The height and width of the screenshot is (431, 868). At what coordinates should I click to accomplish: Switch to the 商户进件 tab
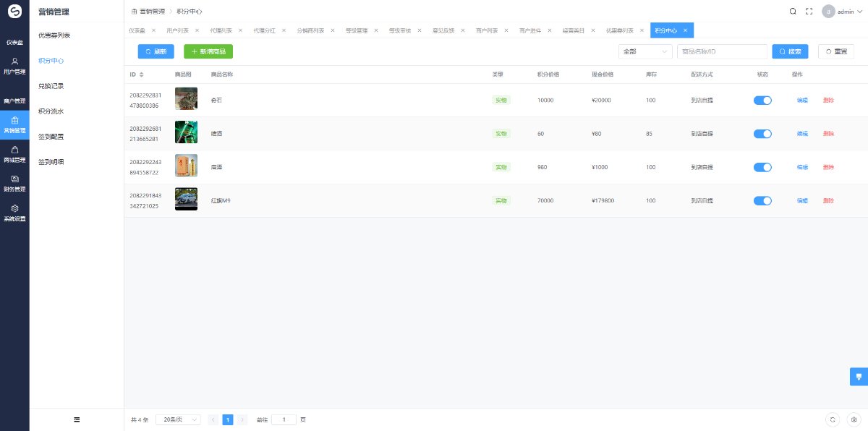[530, 30]
